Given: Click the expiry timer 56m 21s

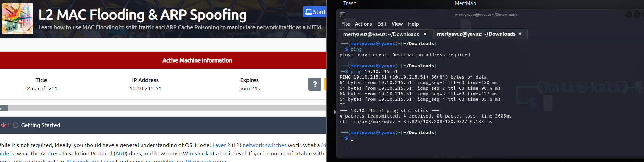Looking at the screenshot, I should coord(249,88).
